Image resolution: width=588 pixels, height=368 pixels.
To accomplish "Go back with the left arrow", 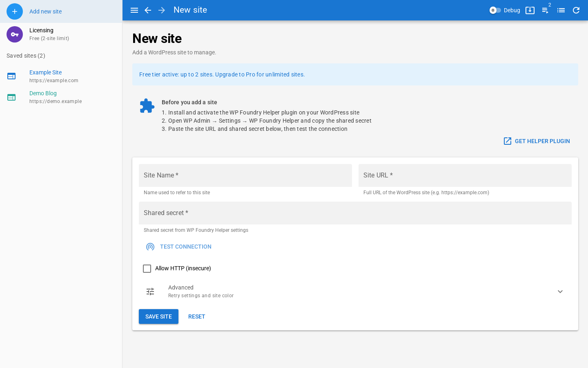I will [148, 10].
